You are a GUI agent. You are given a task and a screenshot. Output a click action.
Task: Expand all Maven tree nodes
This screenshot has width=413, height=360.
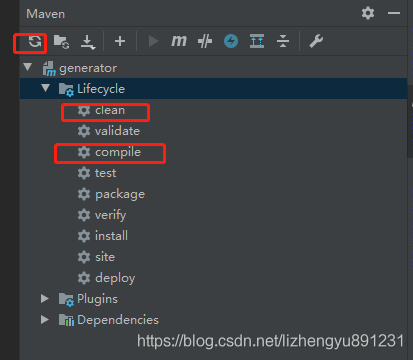tap(257, 41)
